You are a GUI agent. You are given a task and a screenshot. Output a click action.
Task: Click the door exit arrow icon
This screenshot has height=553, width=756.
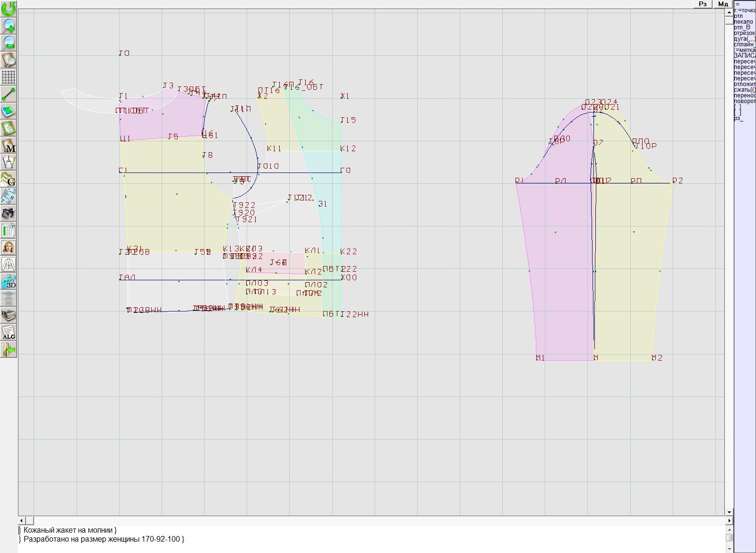(9, 349)
